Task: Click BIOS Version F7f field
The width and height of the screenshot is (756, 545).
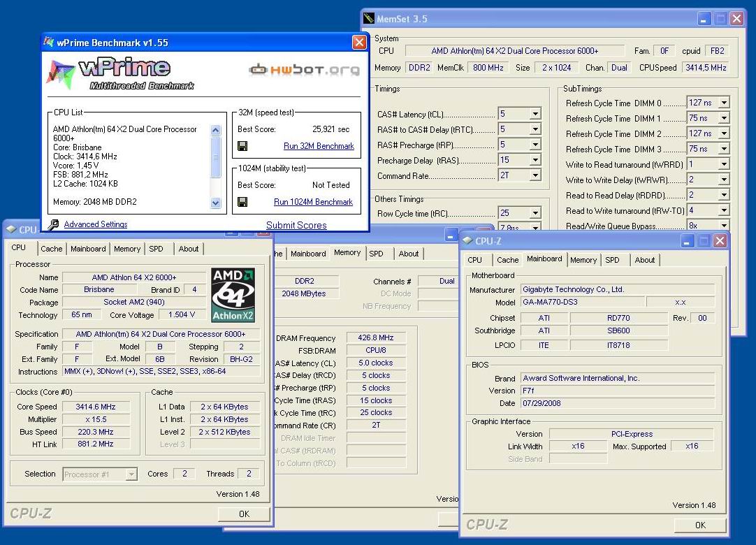Action: pos(618,391)
